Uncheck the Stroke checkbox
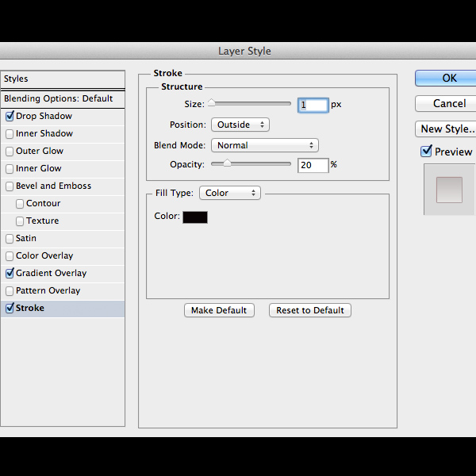This screenshot has height=476, width=476. (10, 308)
